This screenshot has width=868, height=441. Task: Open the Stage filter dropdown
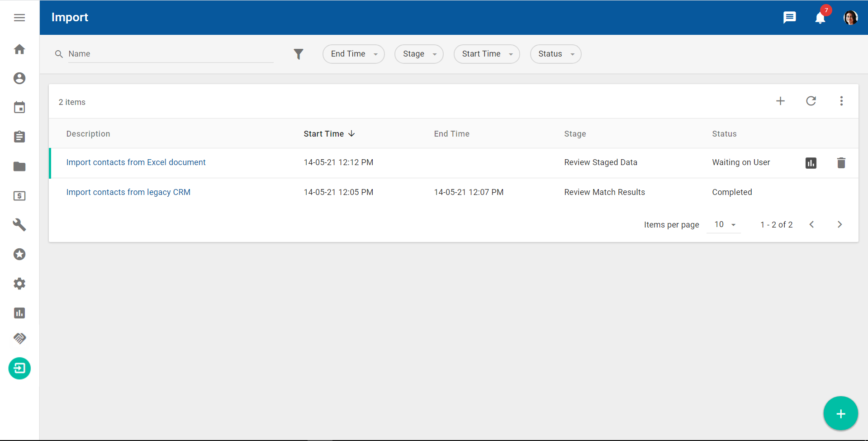tap(418, 54)
